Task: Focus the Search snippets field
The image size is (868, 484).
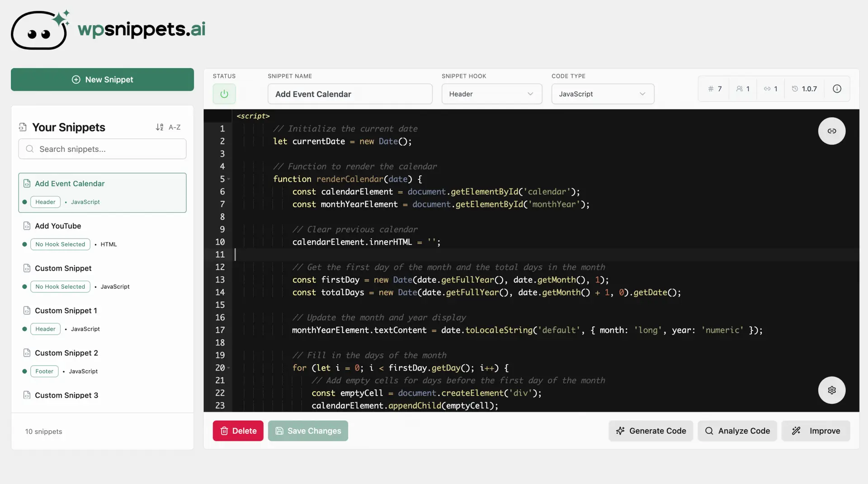Action: coord(102,149)
